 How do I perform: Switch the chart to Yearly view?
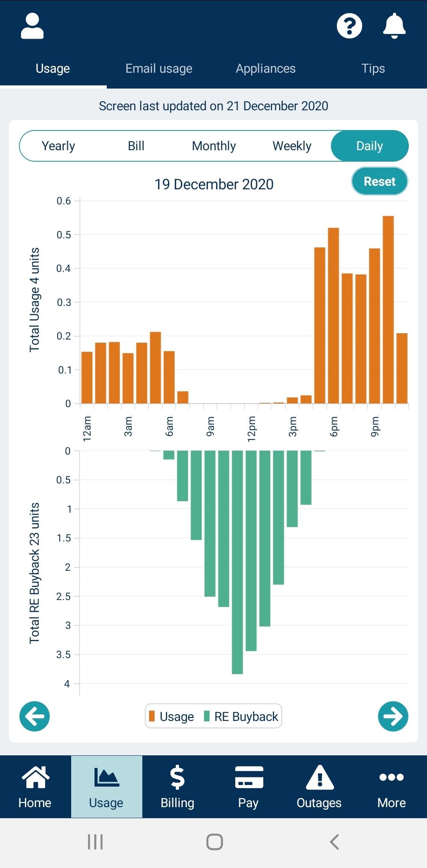tap(59, 146)
